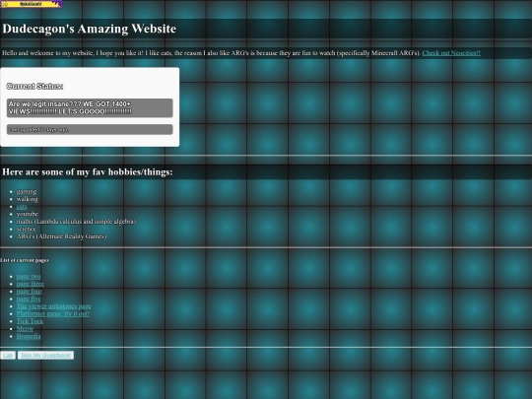
Task: Open 'The viewer milestones page' link
Action: 53,306
